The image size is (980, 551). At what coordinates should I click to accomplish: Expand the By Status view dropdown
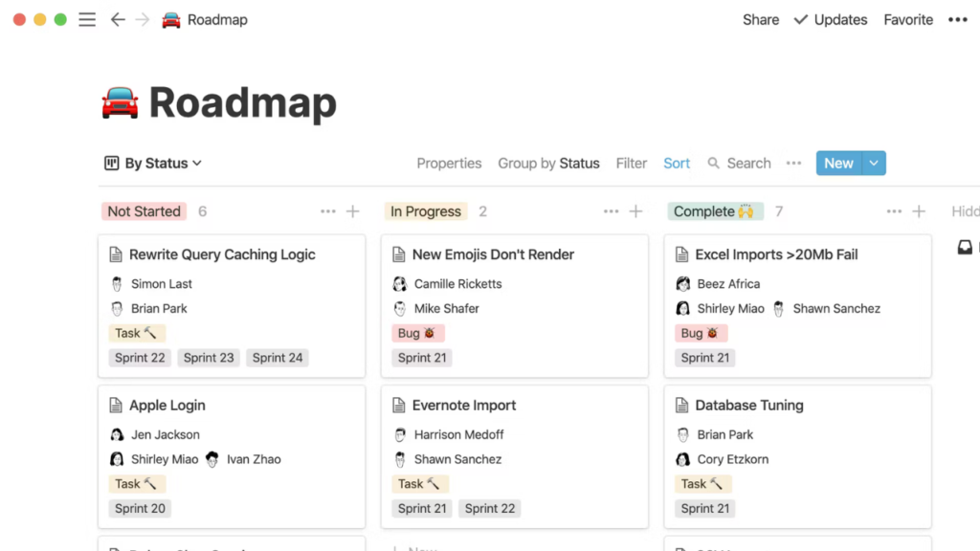(x=153, y=163)
